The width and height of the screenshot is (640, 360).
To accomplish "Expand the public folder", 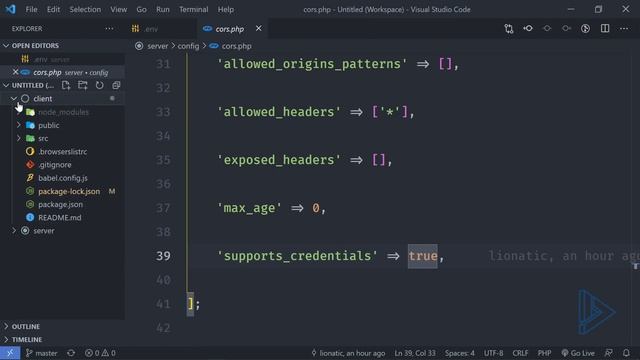I will coord(19,125).
